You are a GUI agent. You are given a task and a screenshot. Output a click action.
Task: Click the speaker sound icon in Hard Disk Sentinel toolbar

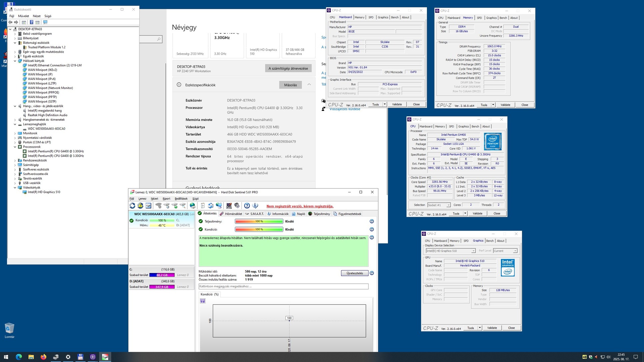[x=237, y=206]
